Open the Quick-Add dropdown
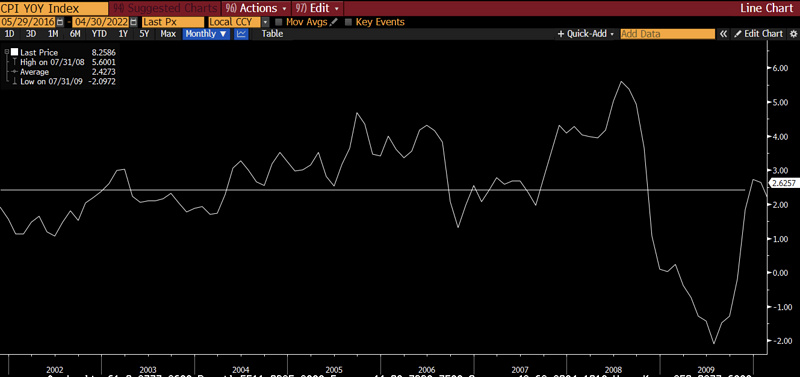Screen dimensions: 800x377 pos(586,34)
